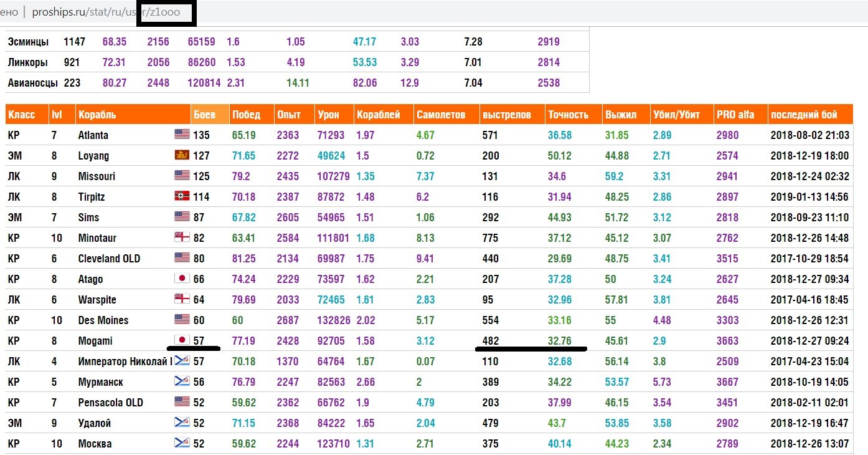Viewport: 868px width, 455px height.
Task: Click the German flag in Tirpitz row
Action: coord(182,196)
